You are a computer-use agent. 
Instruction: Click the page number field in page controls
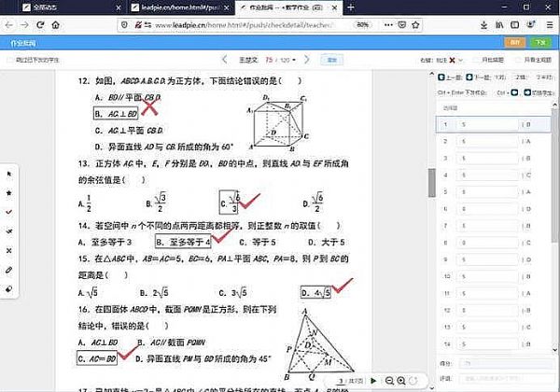(341, 381)
